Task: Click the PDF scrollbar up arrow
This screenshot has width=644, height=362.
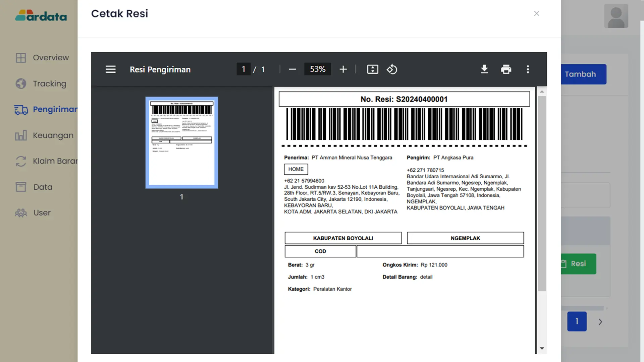Action: [x=542, y=92]
